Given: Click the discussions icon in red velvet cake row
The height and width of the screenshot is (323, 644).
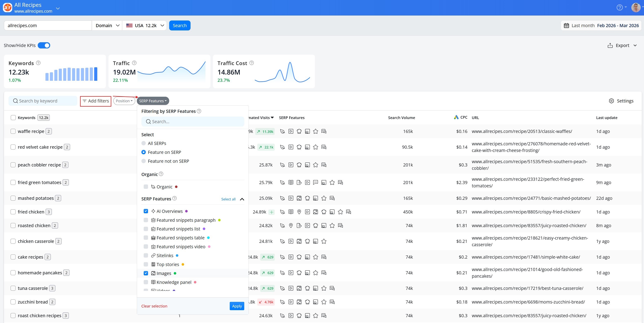Looking at the screenshot, I should 324,147.
